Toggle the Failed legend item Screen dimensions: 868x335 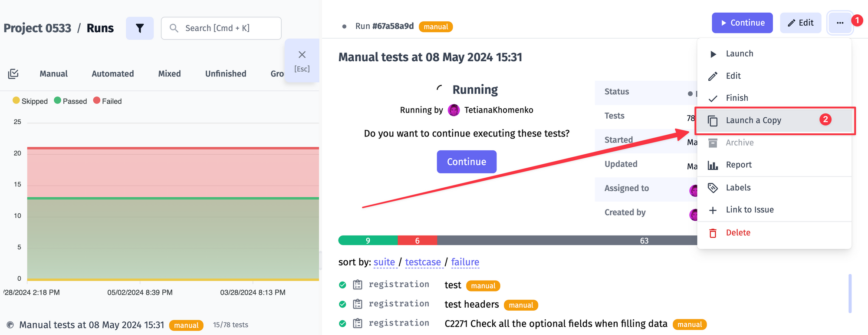pyautogui.click(x=108, y=101)
